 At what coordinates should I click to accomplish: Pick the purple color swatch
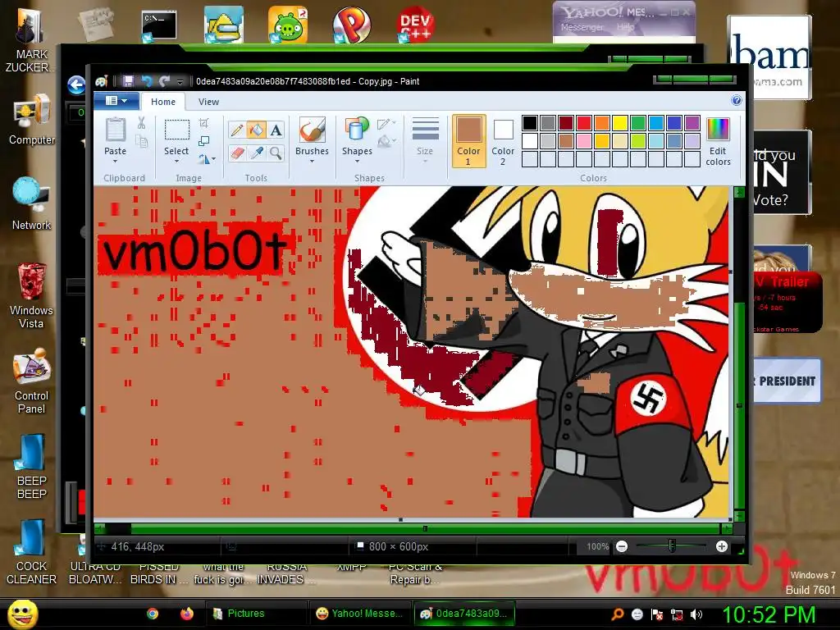[x=692, y=123]
